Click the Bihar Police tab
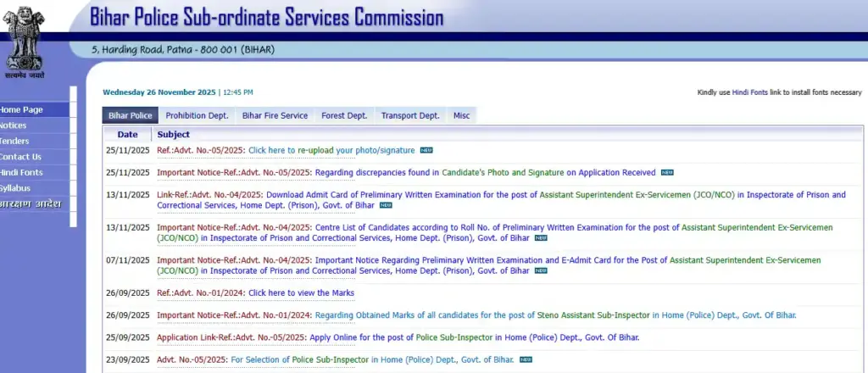The height and width of the screenshot is (373, 868). tap(130, 116)
